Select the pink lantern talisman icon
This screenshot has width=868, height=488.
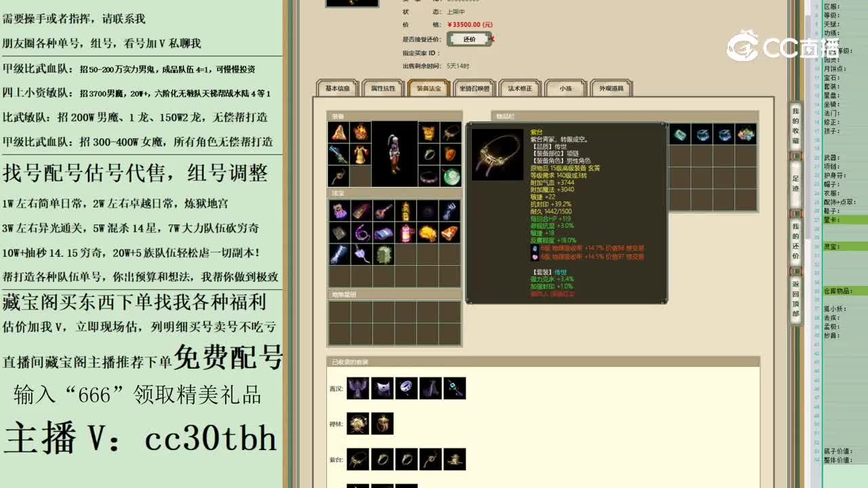point(406,232)
